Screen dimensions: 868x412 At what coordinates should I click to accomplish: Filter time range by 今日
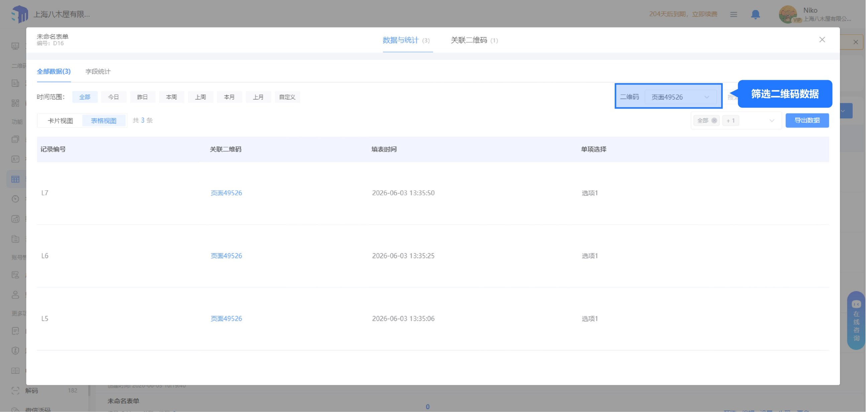coord(114,97)
